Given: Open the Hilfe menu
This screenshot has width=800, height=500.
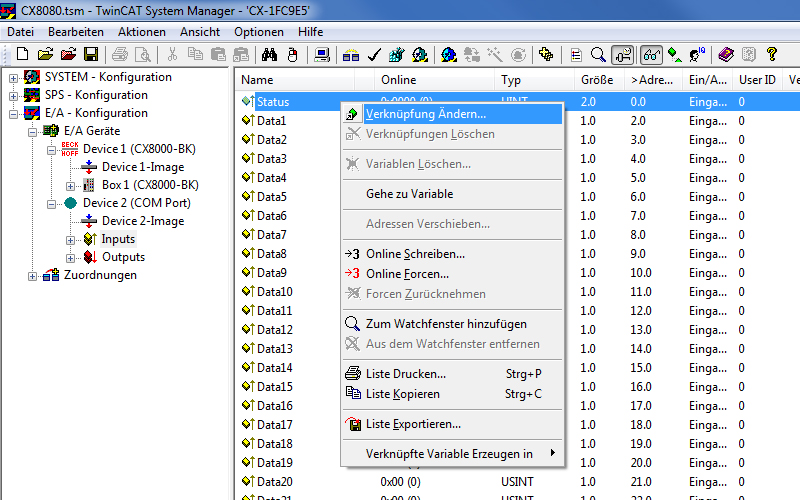Looking at the screenshot, I should click(310, 32).
